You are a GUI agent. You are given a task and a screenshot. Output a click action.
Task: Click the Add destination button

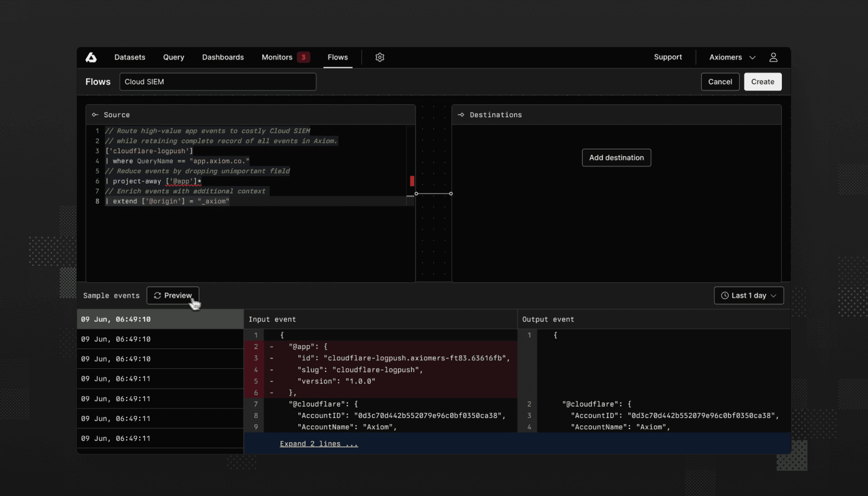pos(616,157)
